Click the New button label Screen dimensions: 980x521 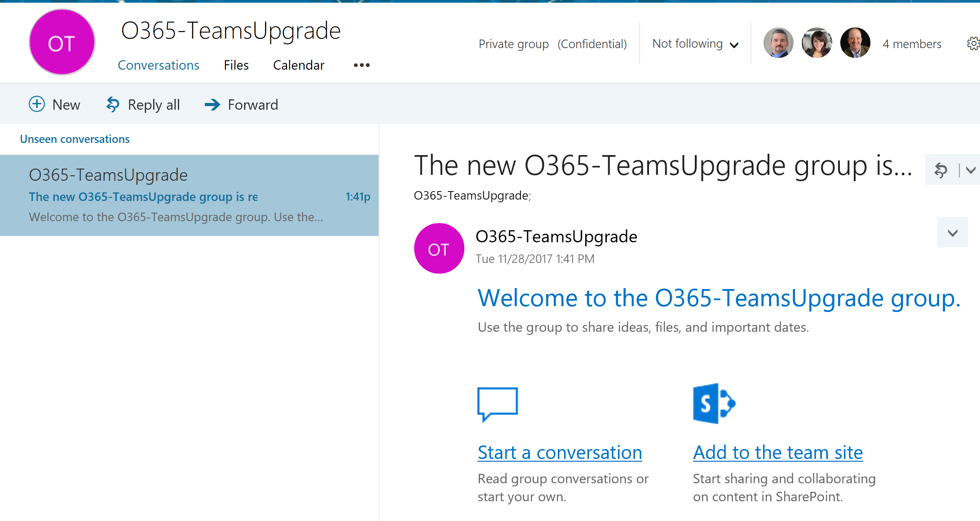coord(66,105)
